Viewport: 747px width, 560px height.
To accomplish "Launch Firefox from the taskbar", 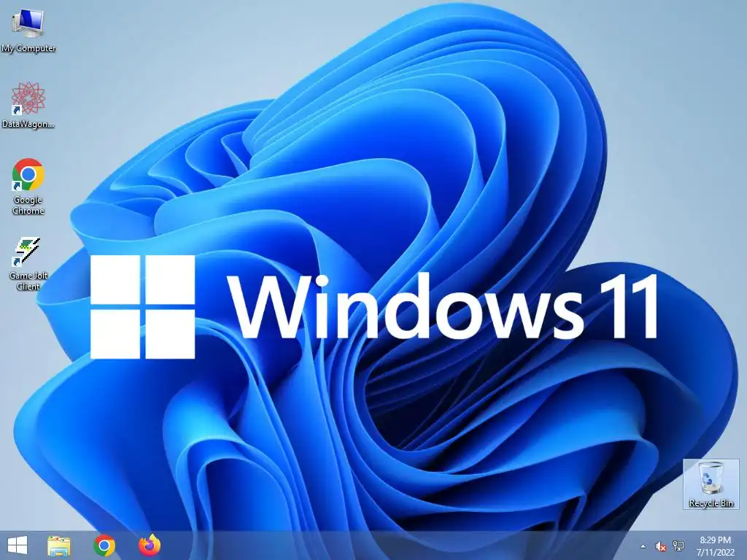I will click(150, 545).
